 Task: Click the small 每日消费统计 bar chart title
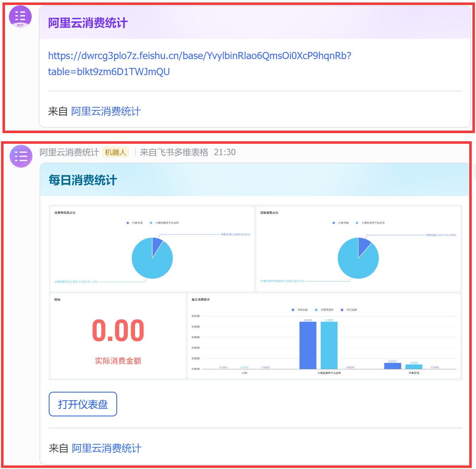pyautogui.click(x=201, y=300)
